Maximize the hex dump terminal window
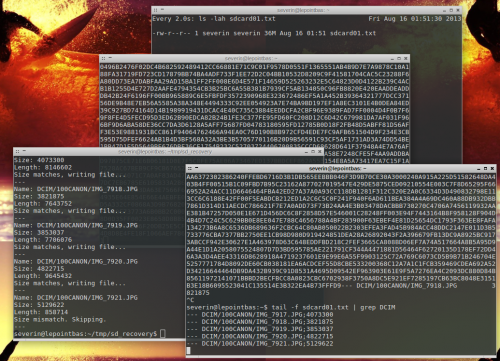The image size is (500, 361). click(x=399, y=58)
